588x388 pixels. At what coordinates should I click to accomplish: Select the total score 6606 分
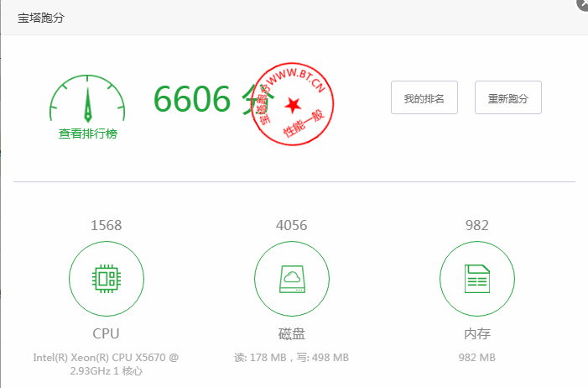click(x=214, y=99)
